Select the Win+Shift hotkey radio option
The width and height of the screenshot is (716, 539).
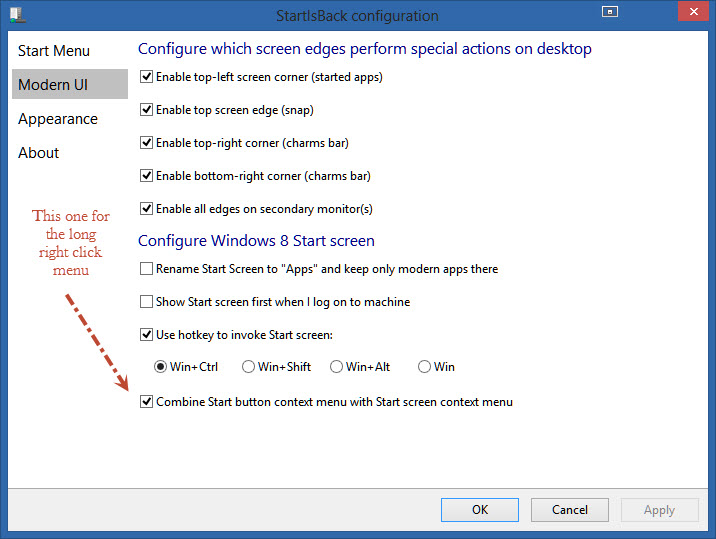(x=249, y=367)
